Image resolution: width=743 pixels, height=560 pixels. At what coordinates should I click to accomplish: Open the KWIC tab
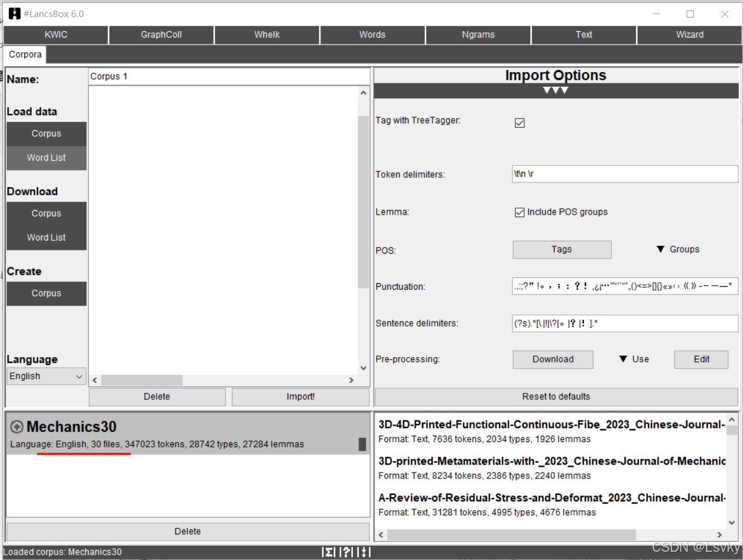pyautogui.click(x=56, y=35)
